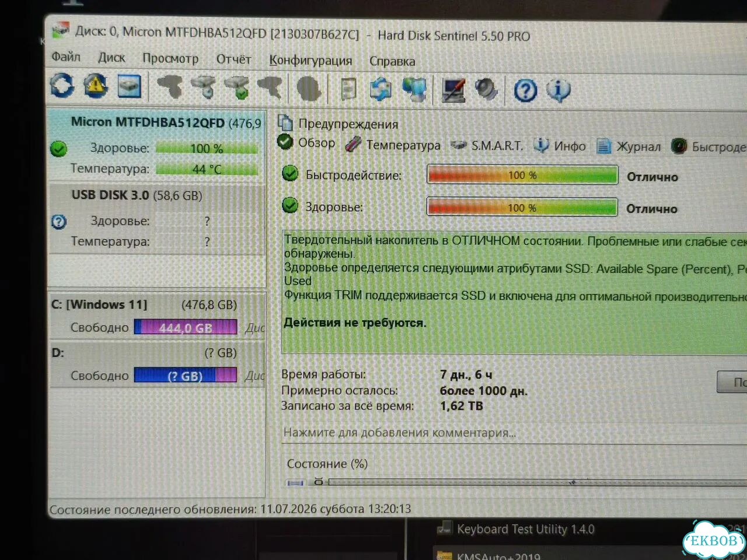
Task: Open the yellow warning triangle alerts icon
Action: coord(96,86)
